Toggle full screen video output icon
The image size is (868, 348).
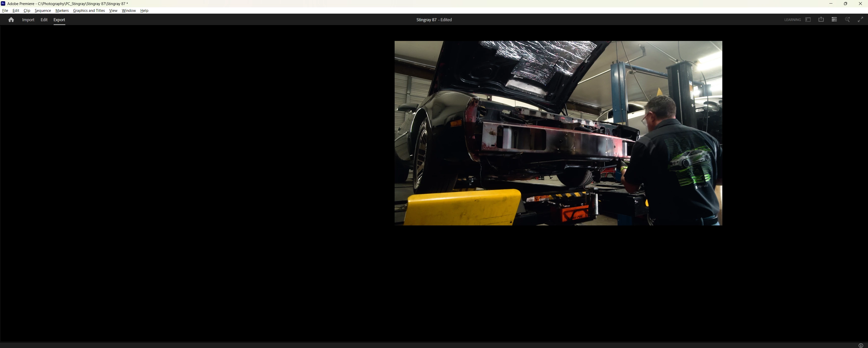860,19
